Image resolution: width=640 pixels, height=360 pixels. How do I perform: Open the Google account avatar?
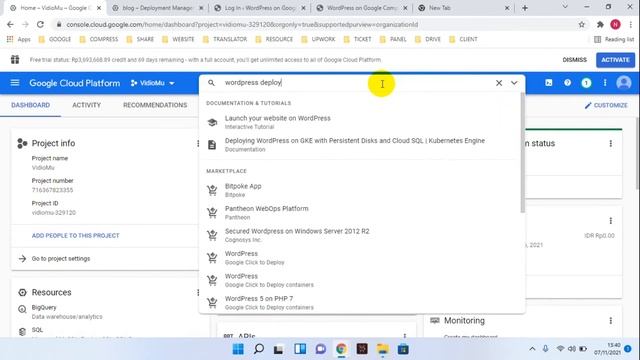click(624, 83)
